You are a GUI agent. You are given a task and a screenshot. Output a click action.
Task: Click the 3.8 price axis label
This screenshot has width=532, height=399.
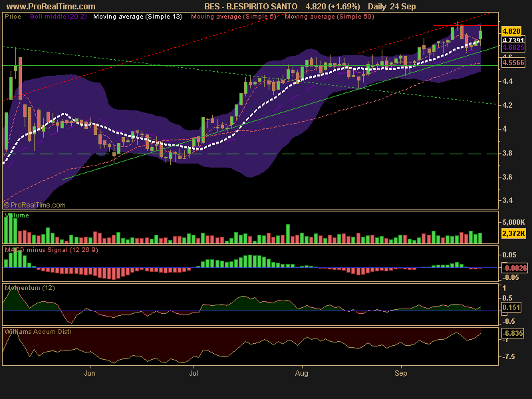(507, 154)
